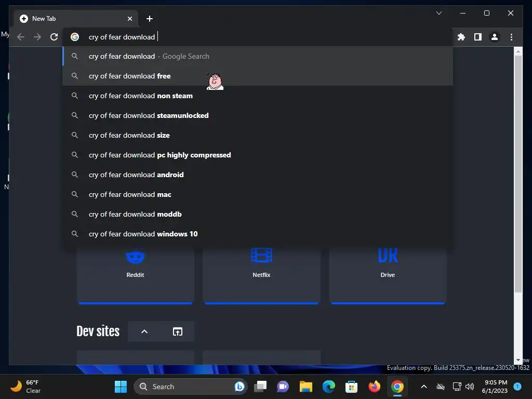The height and width of the screenshot is (399, 532).
Task: Open the Extensions puzzle icon
Action: pyautogui.click(x=461, y=37)
